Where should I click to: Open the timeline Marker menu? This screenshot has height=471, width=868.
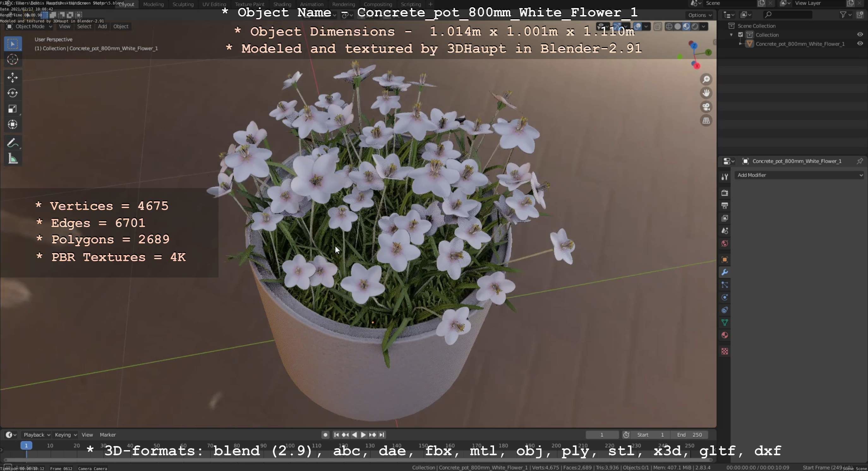(x=108, y=435)
